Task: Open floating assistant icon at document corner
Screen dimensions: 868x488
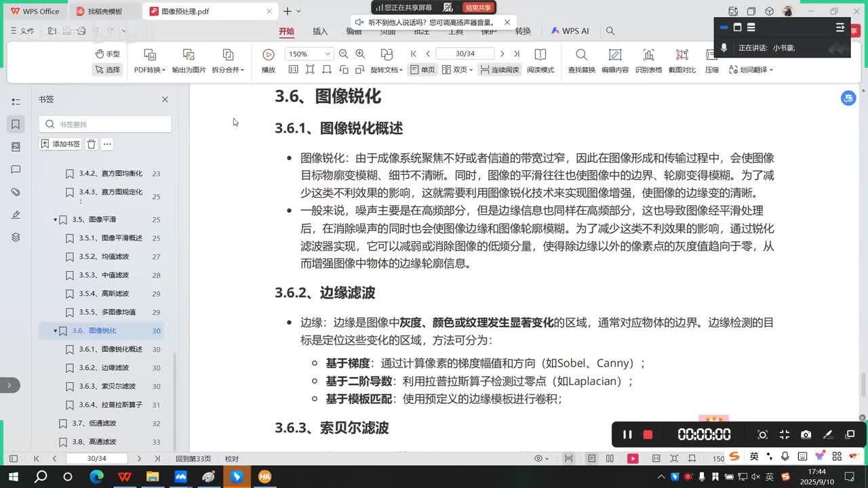Action: (848, 98)
